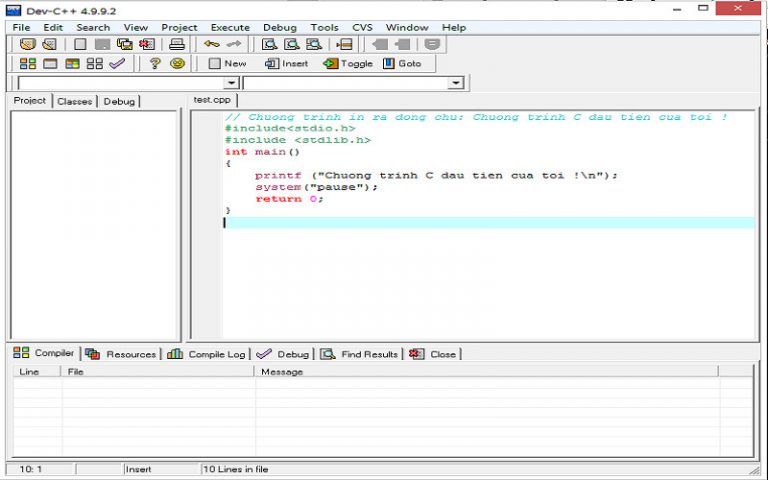
Task: Click the yellow smiley About icon
Action: click(x=177, y=63)
